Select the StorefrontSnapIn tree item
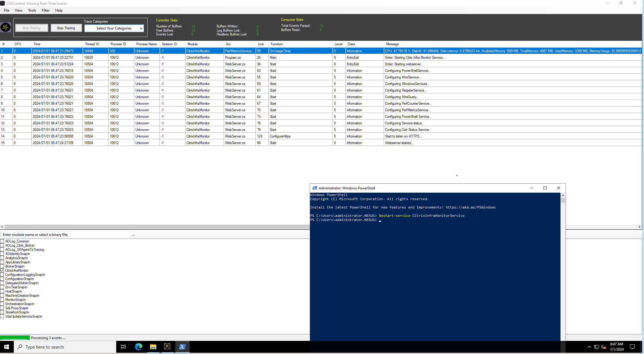This screenshot has height=354, width=644. [17, 312]
